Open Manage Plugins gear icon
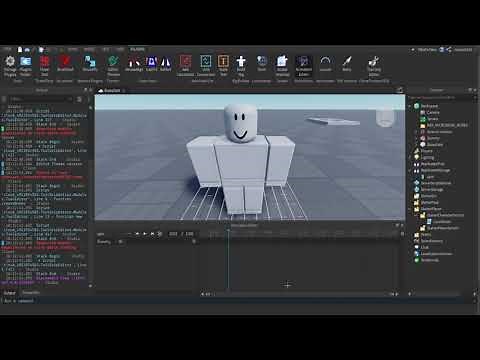Image resolution: width=480 pixels, height=360 pixels. coord(10,62)
